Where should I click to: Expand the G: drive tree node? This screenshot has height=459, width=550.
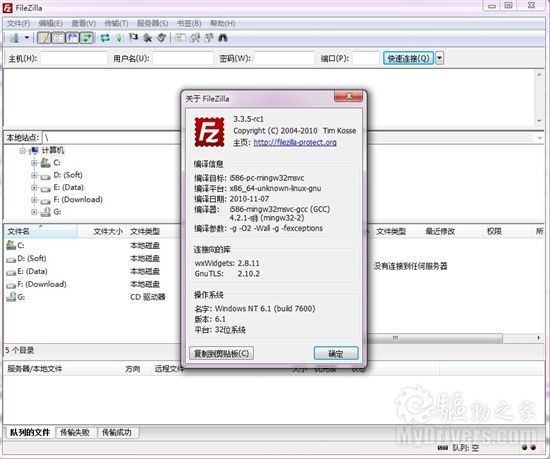[34, 212]
